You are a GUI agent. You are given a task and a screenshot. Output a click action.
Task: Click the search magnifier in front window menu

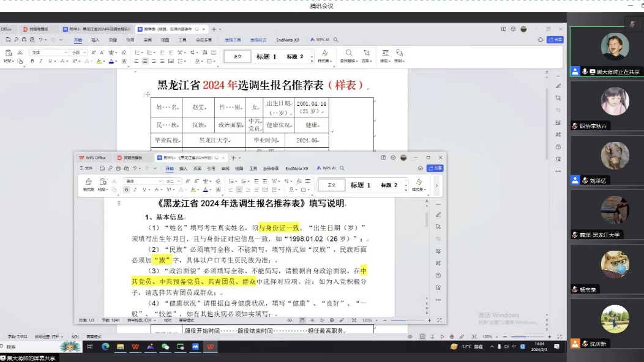(342, 168)
